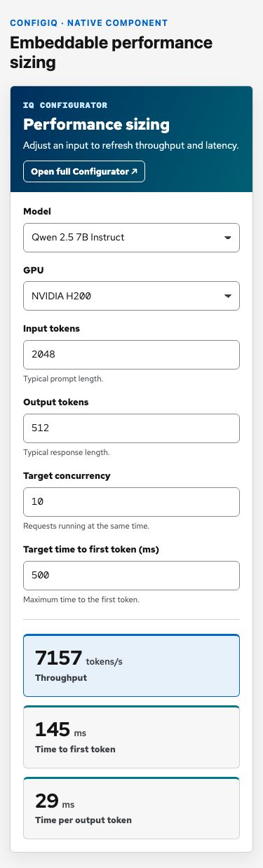Select the Output tokens field showing 512
The image size is (263, 868).
click(131, 428)
